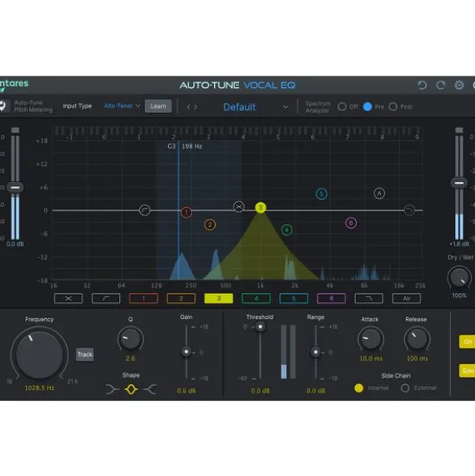Click the input level fader handle

pyautogui.click(x=14, y=188)
